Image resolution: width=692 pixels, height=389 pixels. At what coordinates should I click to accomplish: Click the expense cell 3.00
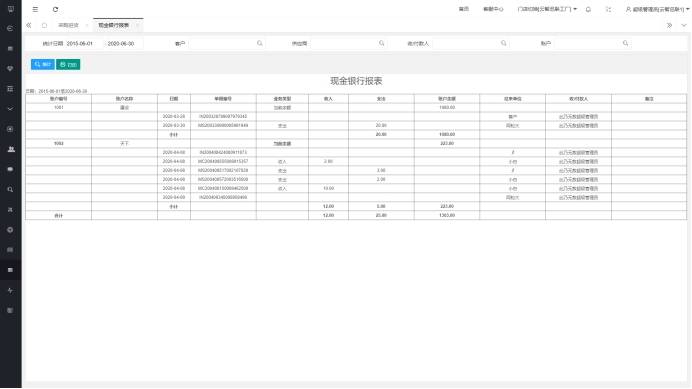pos(381,170)
